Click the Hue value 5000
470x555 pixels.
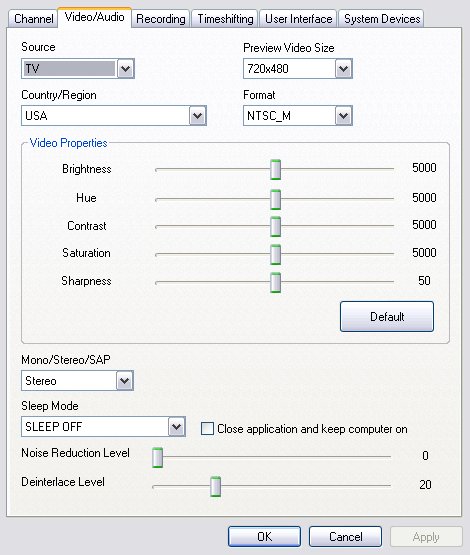[x=424, y=198]
